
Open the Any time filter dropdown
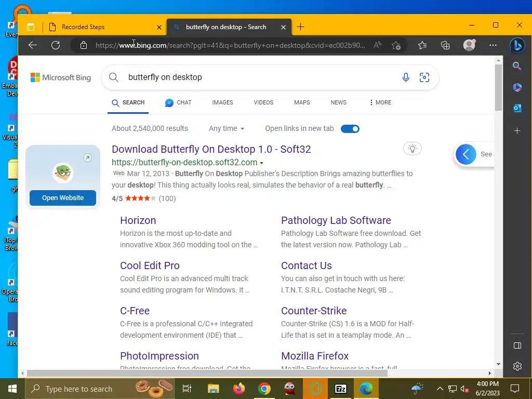(x=227, y=129)
